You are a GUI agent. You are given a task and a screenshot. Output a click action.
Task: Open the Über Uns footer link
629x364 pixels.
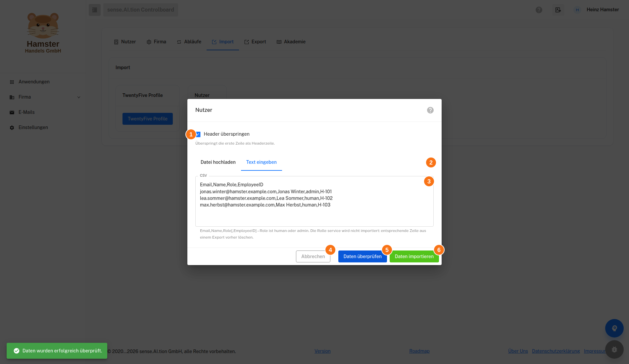(518, 351)
